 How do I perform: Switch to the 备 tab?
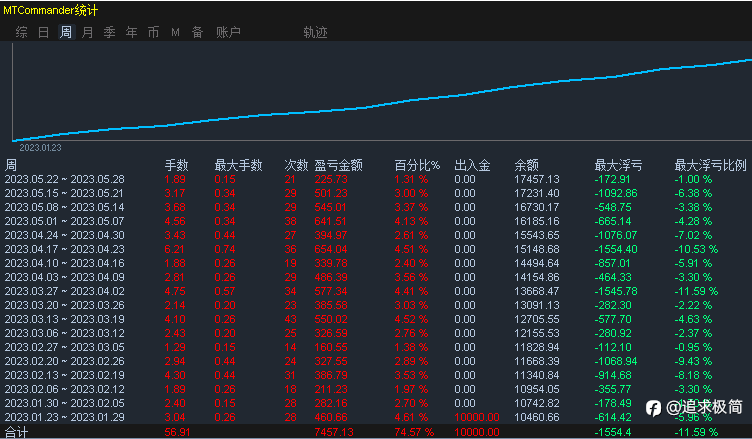click(198, 32)
